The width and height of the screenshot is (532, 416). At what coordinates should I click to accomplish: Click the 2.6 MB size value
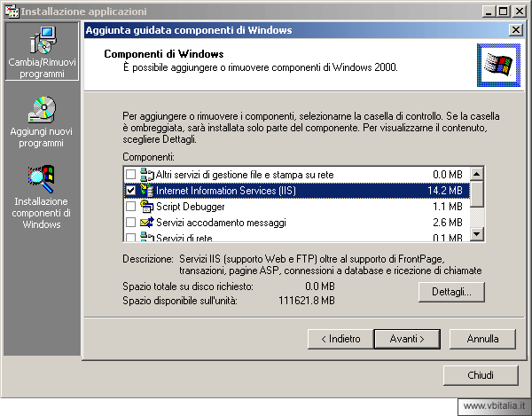(448, 223)
